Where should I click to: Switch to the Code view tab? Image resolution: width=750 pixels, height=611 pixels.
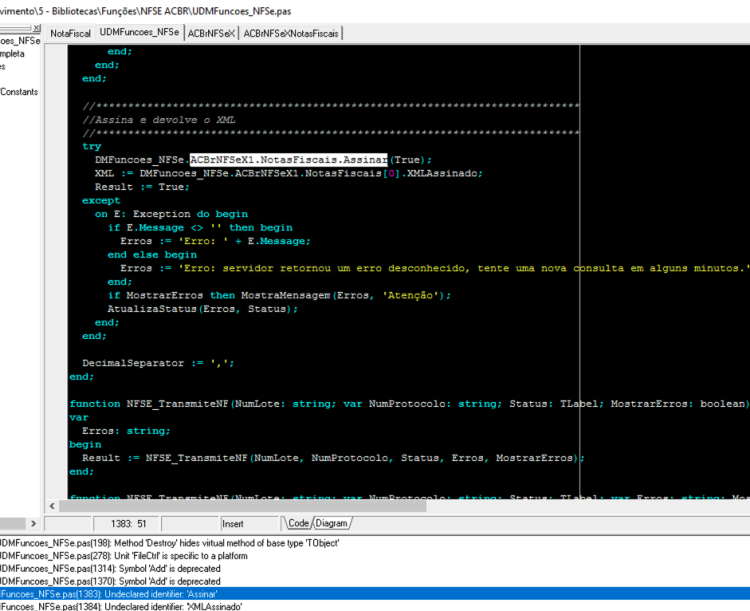[x=298, y=523]
